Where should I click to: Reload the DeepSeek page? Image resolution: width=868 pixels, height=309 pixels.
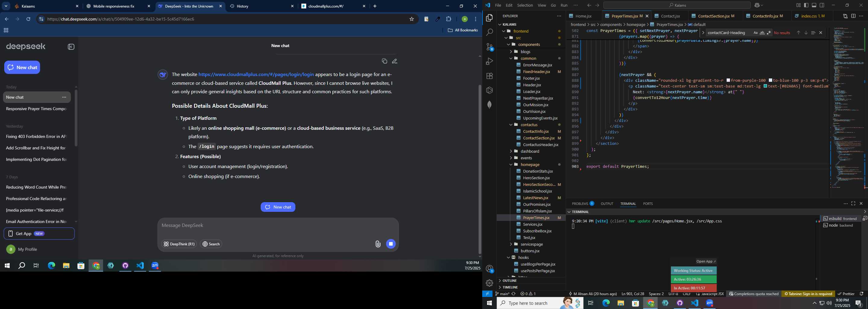coord(28,19)
